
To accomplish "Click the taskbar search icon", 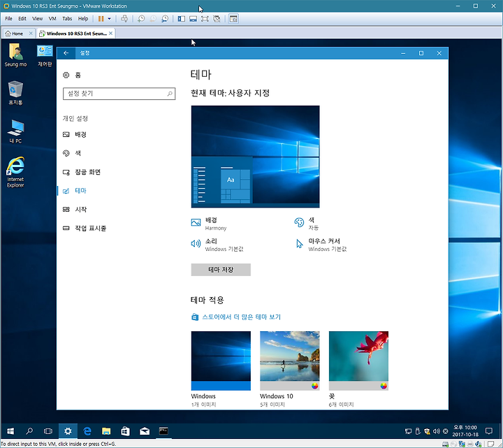I will click(x=29, y=431).
